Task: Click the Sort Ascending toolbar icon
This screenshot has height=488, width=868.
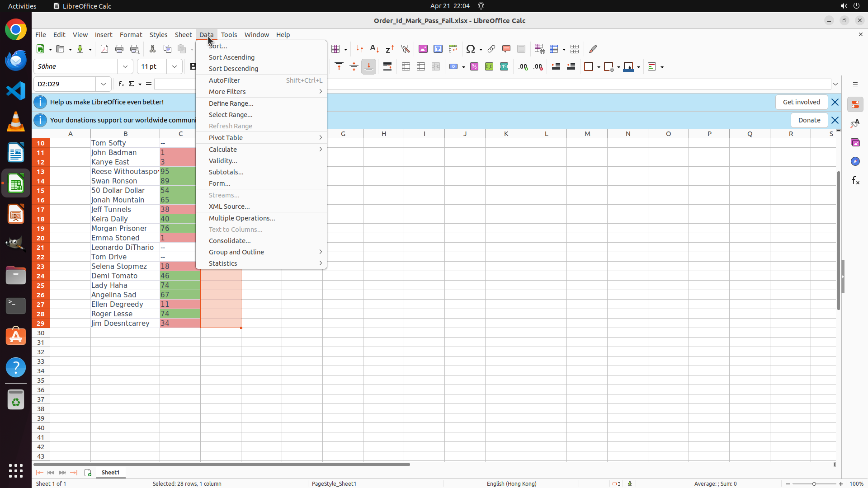Action: coord(375,49)
